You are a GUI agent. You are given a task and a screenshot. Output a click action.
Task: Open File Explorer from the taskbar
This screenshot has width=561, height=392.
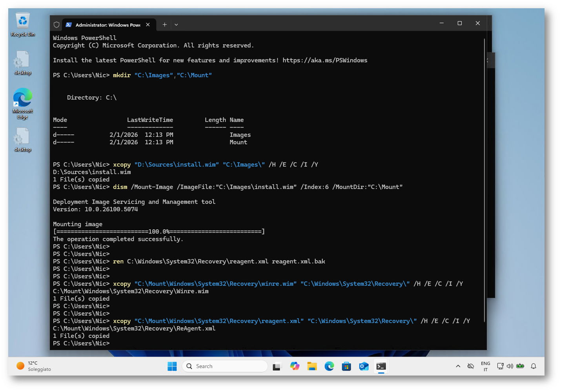pyautogui.click(x=312, y=366)
